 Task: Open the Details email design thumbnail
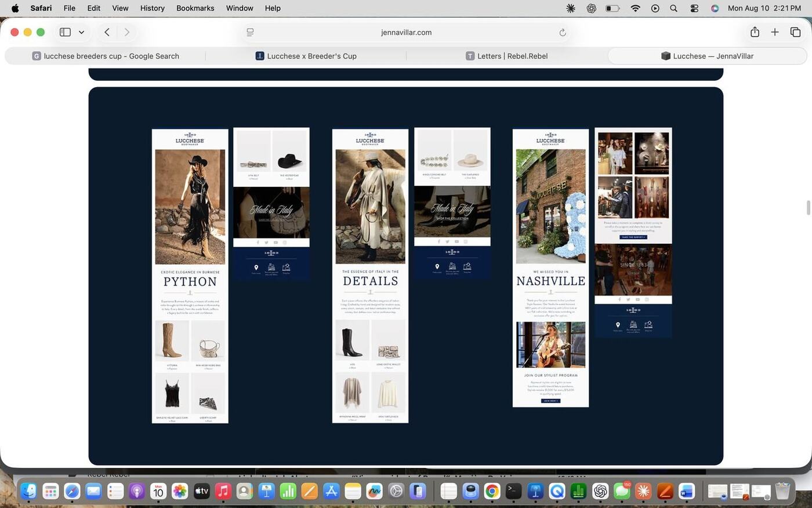pyautogui.click(x=370, y=276)
